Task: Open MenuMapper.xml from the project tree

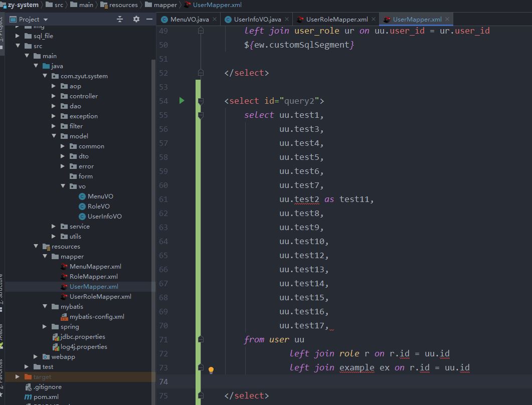Action: coord(95,267)
